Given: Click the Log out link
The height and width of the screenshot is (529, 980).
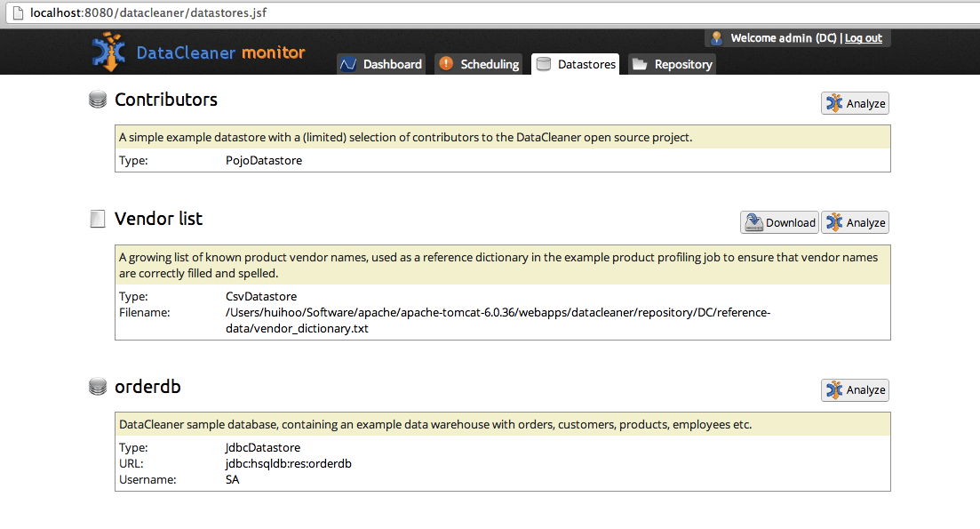Looking at the screenshot, I should click(x=863, y=38).
